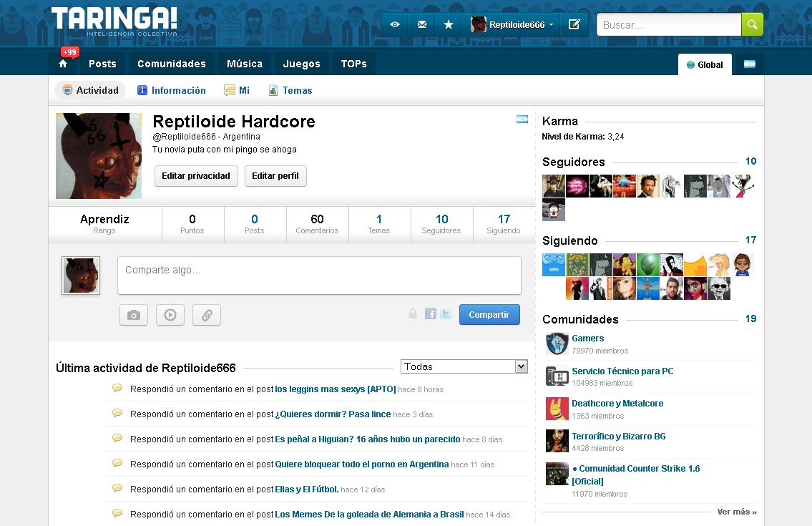Click the Taringa logo
812x526 pixels.
[114, 21]
